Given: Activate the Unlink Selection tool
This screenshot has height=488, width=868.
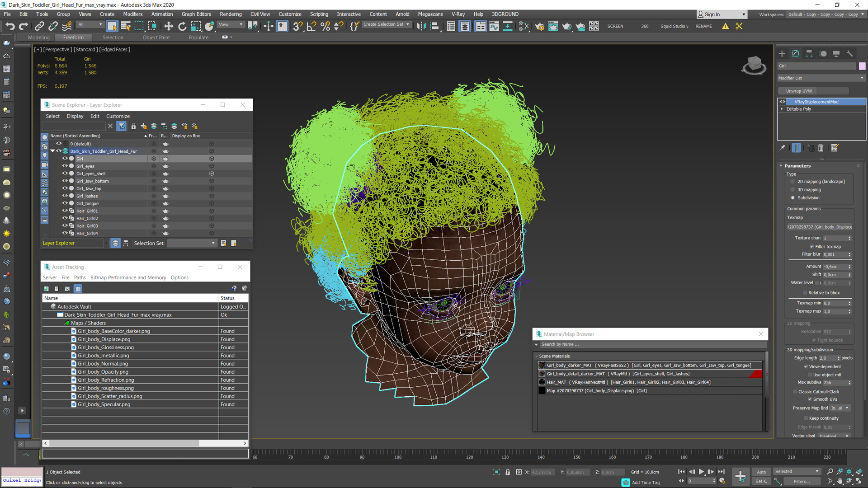Looking at the screenshot, I should click(53, 26).
